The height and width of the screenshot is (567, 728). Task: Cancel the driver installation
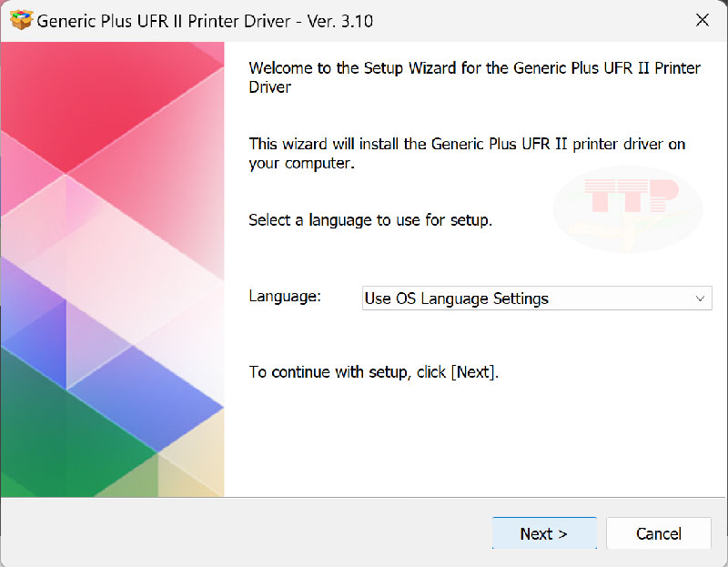pyautogui.click(x=659, y=534)
